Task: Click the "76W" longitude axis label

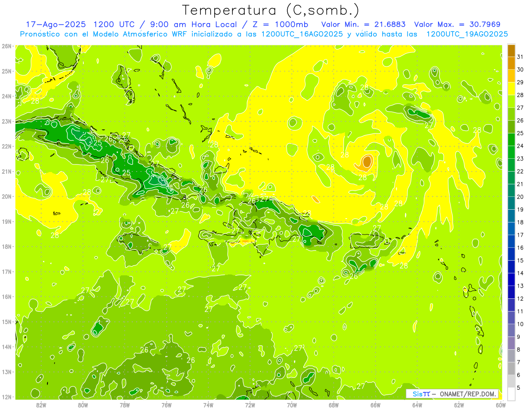Action: point(166,405)
